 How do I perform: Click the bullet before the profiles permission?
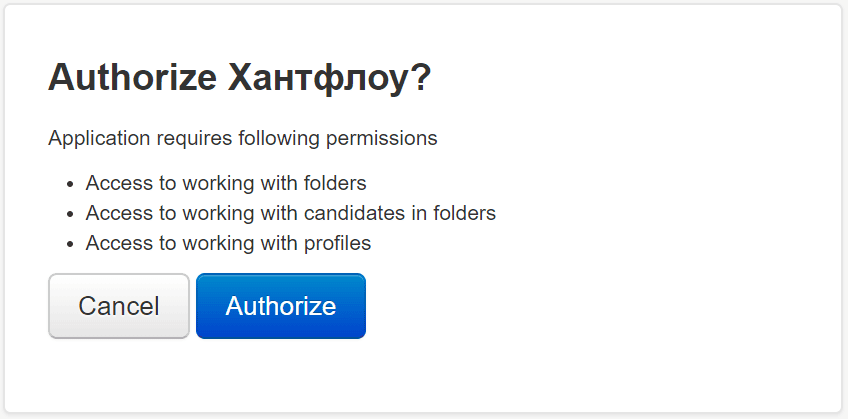click(x=70, y=244)
